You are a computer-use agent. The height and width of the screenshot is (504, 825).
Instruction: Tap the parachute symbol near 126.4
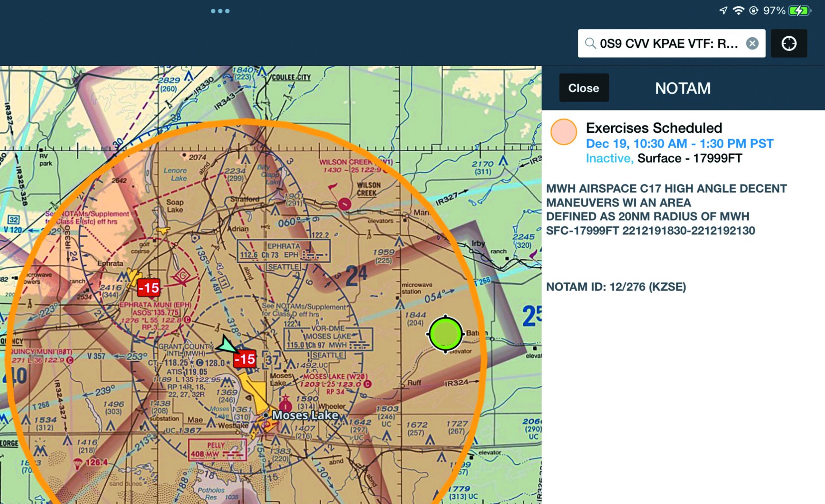78,463
